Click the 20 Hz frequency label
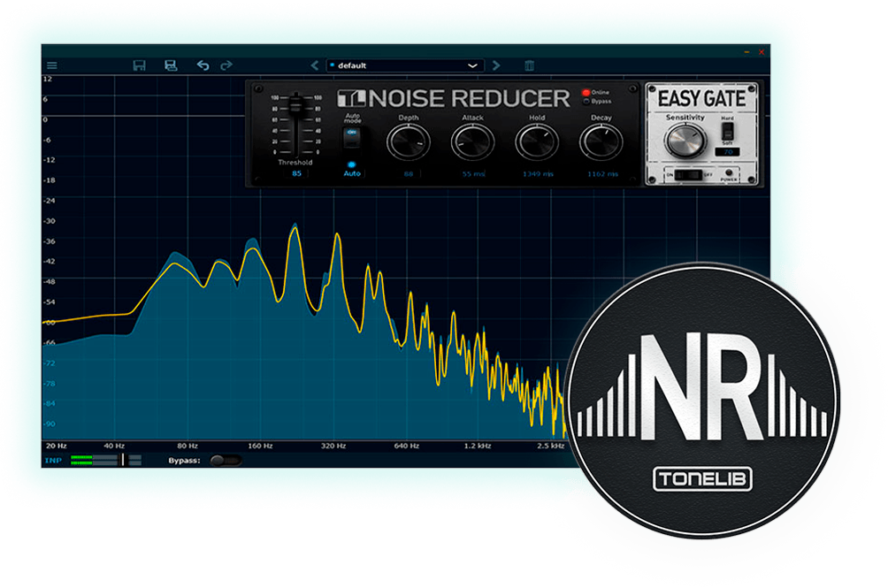This screenshot has height=588, width=888. click(56, 446)
